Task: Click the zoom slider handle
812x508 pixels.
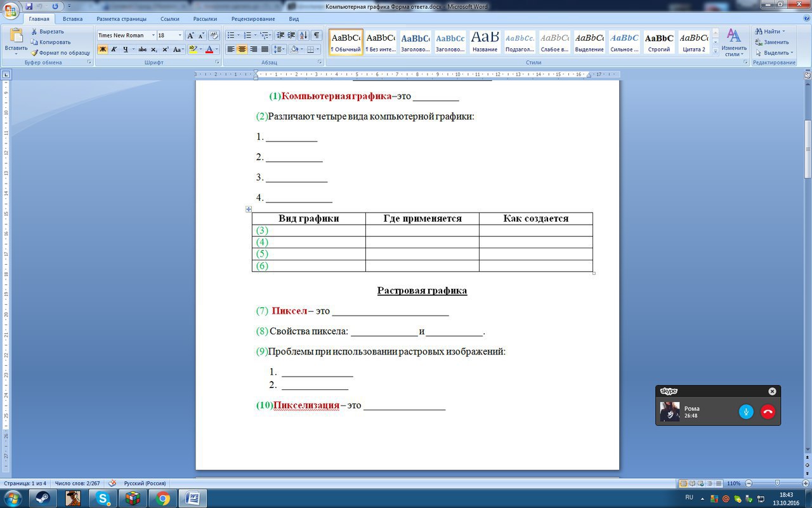Action: point(778,483)
